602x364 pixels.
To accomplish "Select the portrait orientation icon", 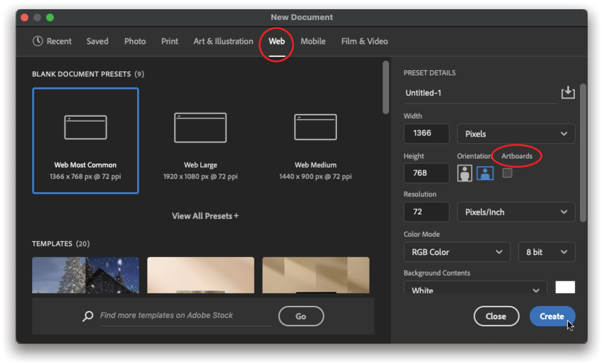I will [464, 173].
